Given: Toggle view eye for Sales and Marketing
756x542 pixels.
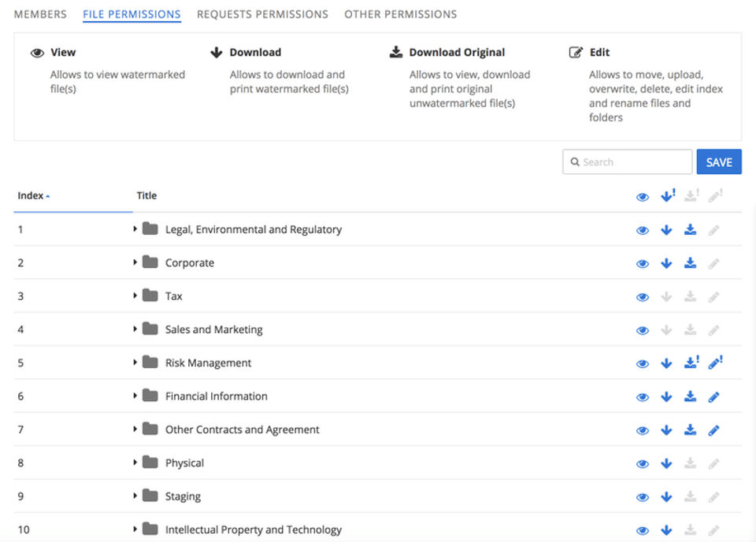Looking at the screenshot, I should tap(643, 330).
